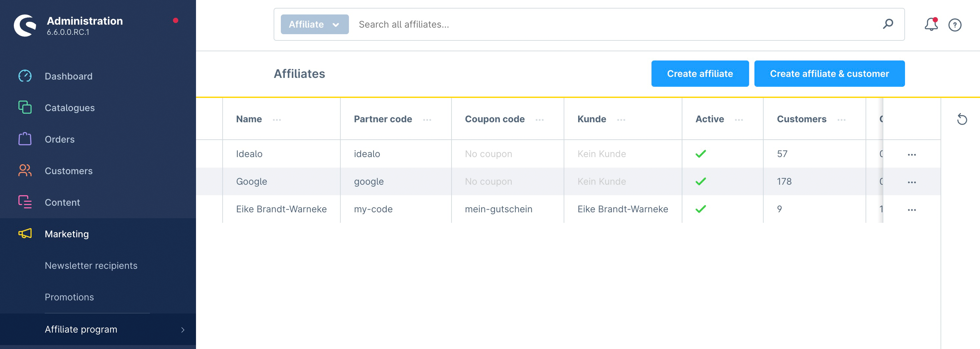Select Marketing menu item
The height and width of the screenshot is (349, 980).
click(x=66, y=234)
